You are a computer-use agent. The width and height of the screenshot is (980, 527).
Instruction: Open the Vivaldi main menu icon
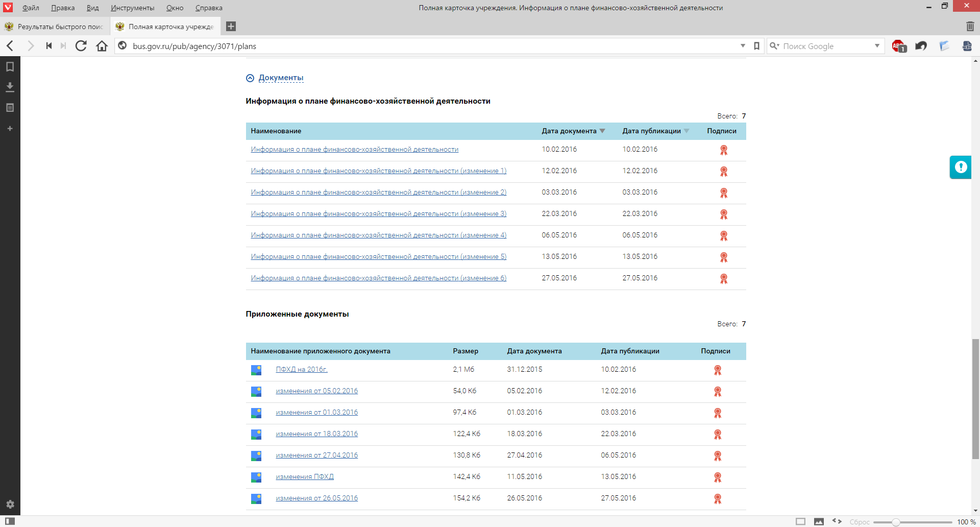(8, 7)
